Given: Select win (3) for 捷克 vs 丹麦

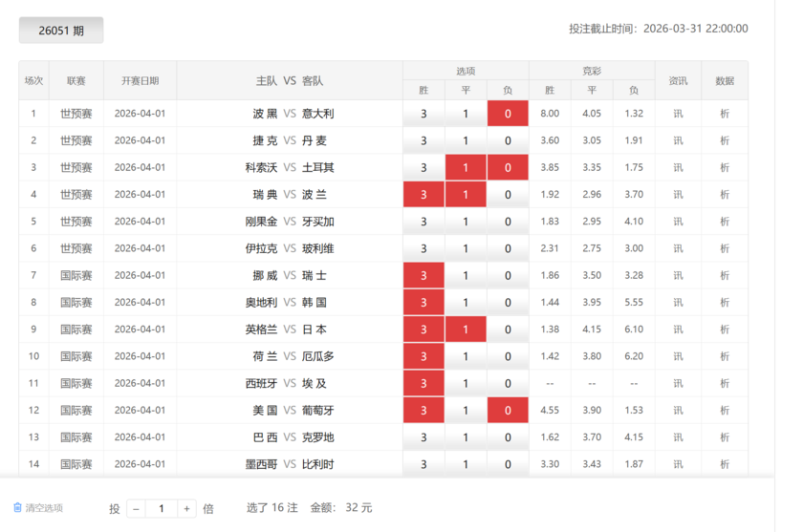Looking at the screenshot, I should (423, 140).
